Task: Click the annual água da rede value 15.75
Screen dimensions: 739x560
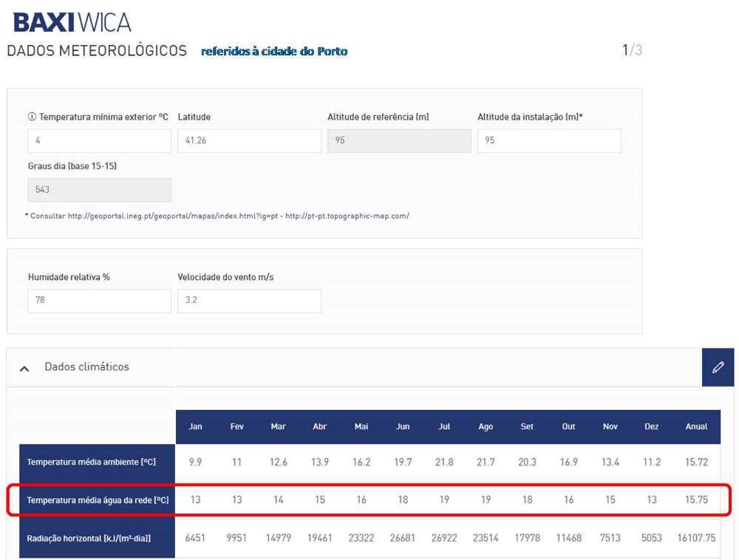Action: click(x=696, y=500)
